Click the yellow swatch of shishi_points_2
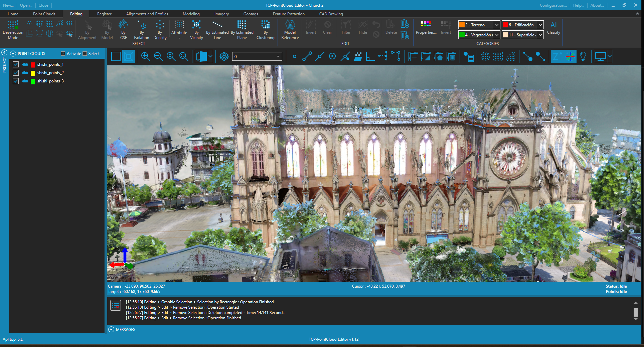Viewport: 644px width, 347px height. tap(33, 73)
